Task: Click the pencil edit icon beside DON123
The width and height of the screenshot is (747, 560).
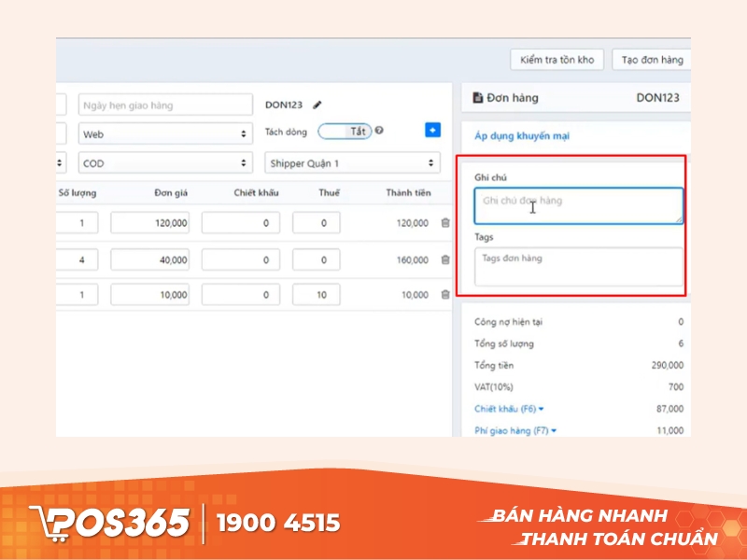Action: click(317, 105)
